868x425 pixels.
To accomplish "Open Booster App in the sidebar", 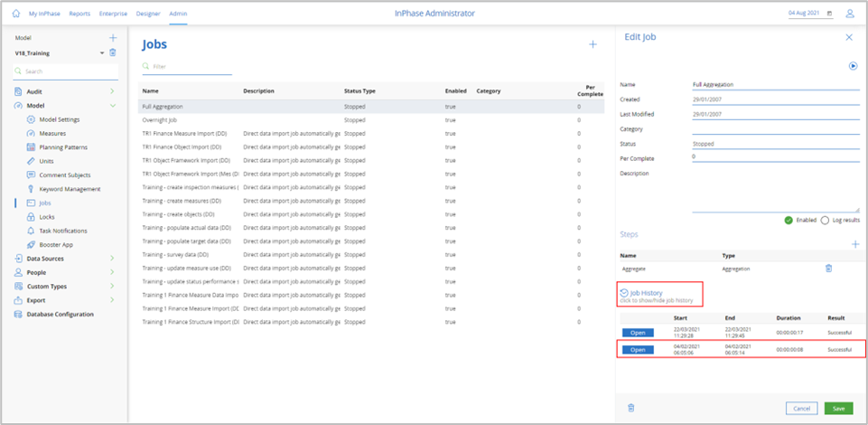I will point(56,245).
